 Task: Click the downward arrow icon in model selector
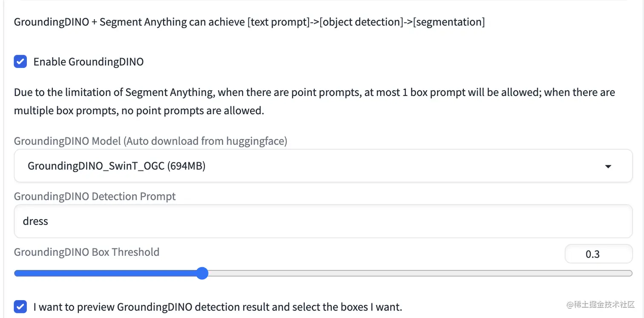[x=608, y=166]
